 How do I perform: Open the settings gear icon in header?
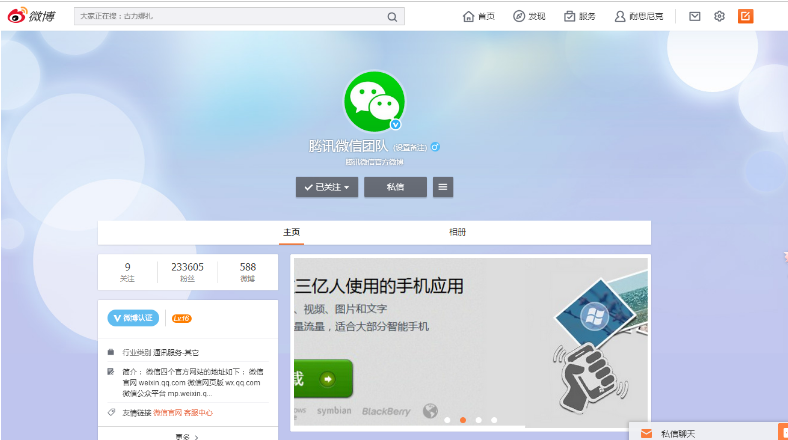pos(719,16)
